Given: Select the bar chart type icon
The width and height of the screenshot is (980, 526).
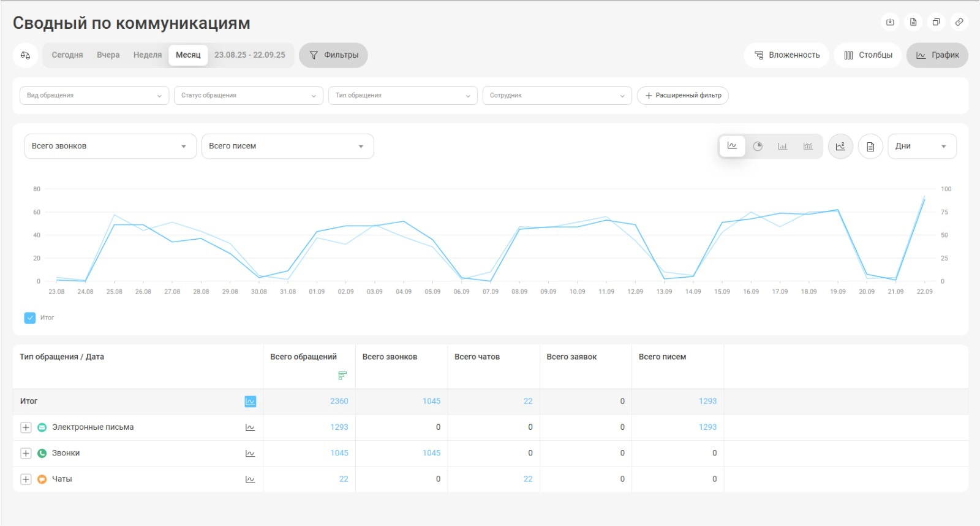Looking at the screenshot, I should tap(783, 146).
